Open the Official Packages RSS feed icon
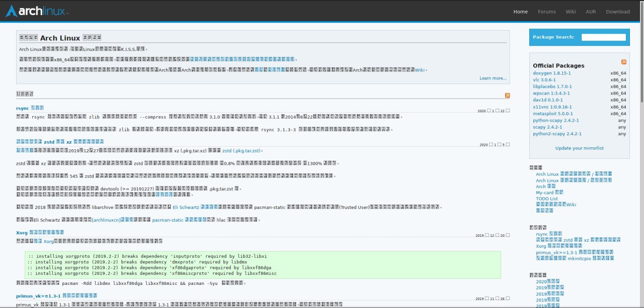 coord(624,62)
